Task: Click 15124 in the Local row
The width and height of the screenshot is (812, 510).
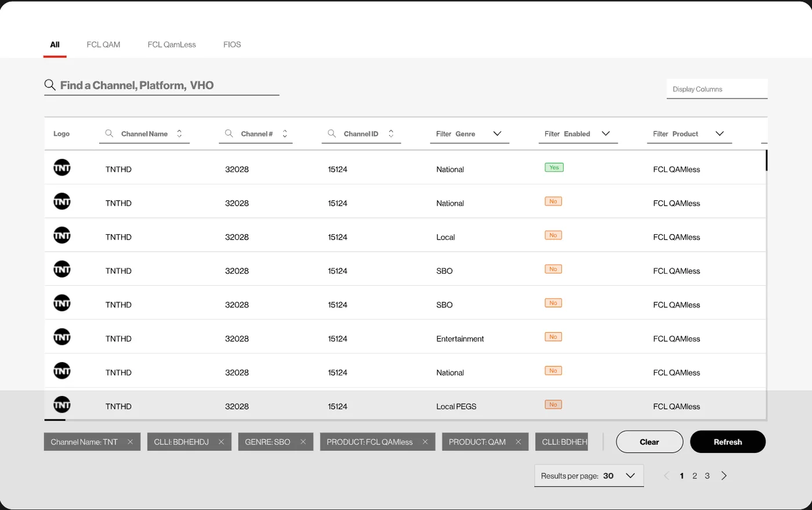Action: click(x=338, y=237)
